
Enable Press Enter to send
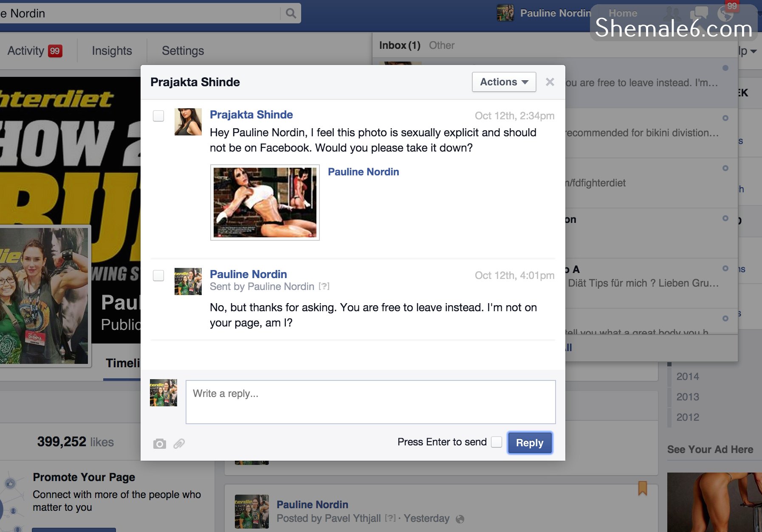click(497, 442)
